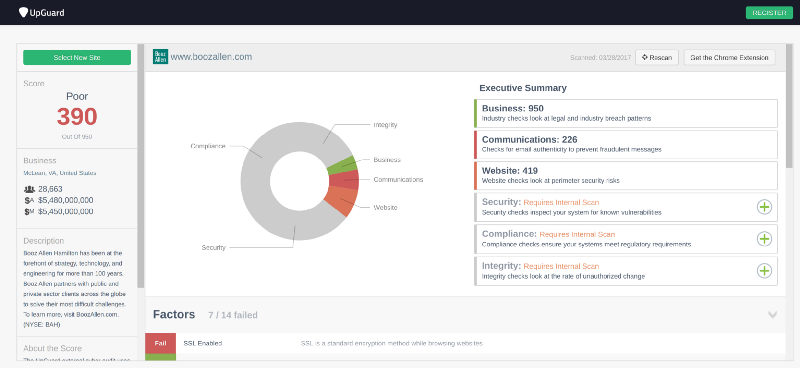
Task: Open the Communications: 226 summary card
Action: (x=626, y=144)
